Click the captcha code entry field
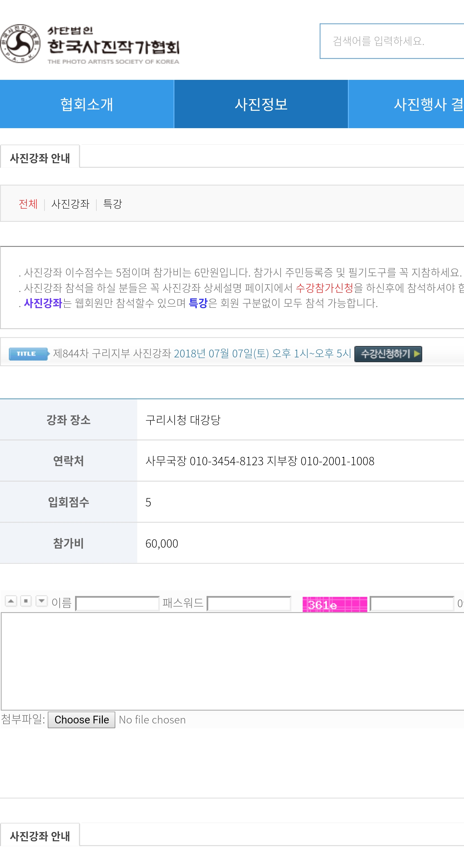464x868 pixels. [412, 603]
